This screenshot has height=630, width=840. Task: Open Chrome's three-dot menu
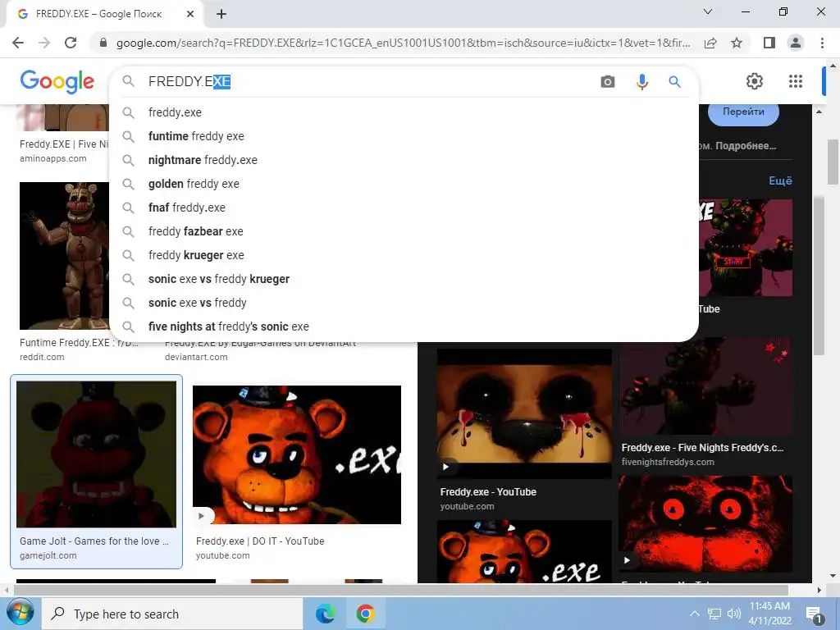point(822,43)
